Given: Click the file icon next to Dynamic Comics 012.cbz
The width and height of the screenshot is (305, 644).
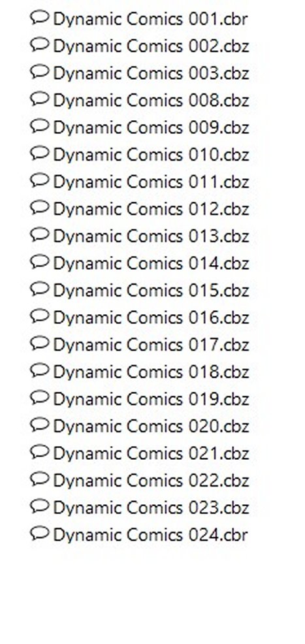Looking at the screenshot, I should [x=40, y=208].
